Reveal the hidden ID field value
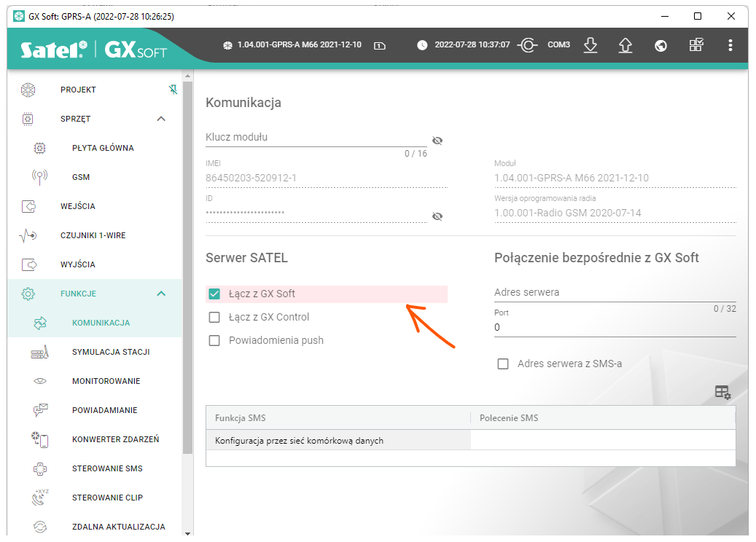Viewport: 756px width, 542px height. coord(437,216)
